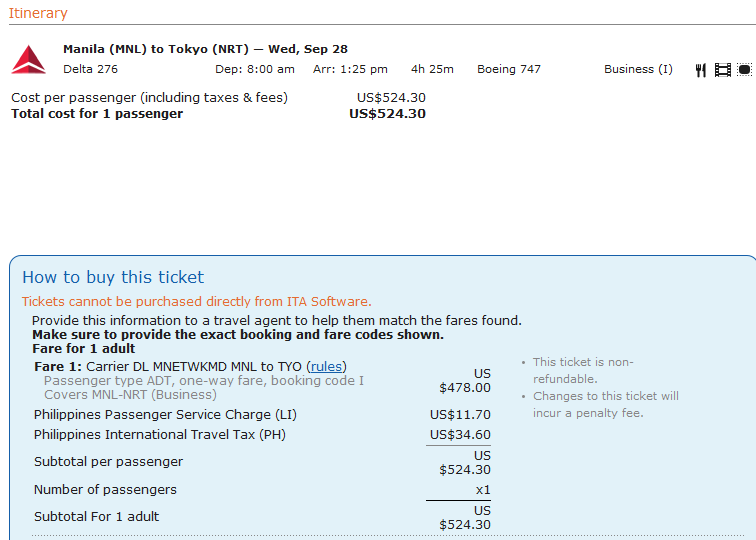Viewport: 756px width, 540px height.
Task: Click the dotted-outline amenity icon beside the film icon
Action: (744, 70)
